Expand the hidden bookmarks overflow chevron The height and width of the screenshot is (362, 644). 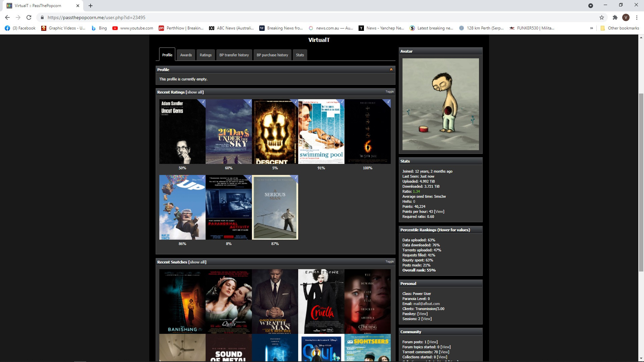[591, 28]
